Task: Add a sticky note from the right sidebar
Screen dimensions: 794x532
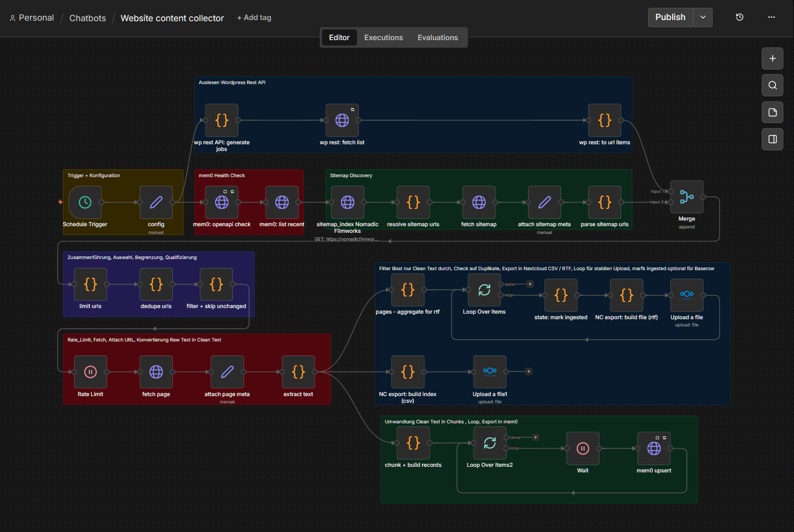Action: pos(772,112)
